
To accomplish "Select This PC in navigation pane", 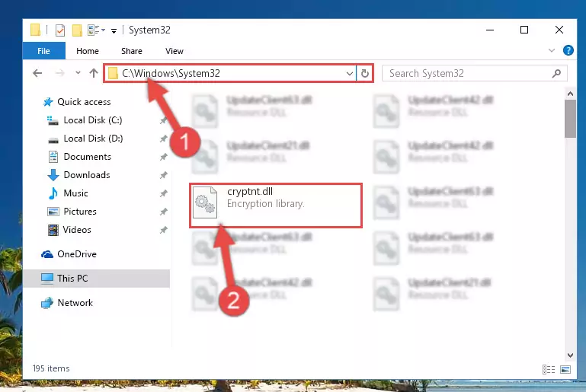I will 97,279.
